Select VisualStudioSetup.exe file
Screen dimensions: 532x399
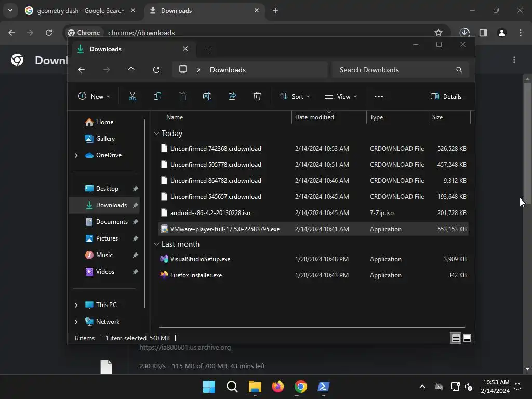coord(313,259)
